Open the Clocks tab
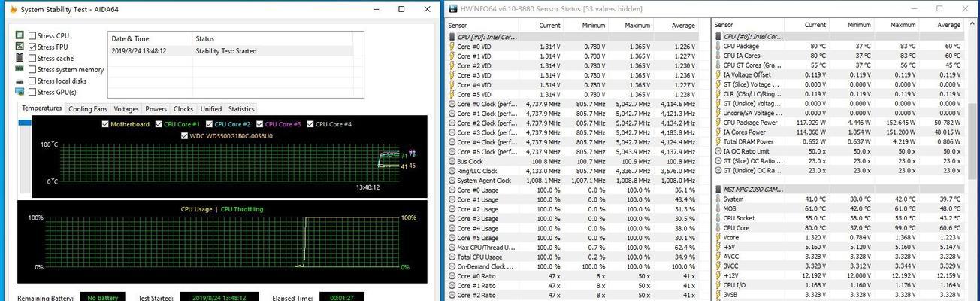 pyautogui.click(x=183, y=109)
